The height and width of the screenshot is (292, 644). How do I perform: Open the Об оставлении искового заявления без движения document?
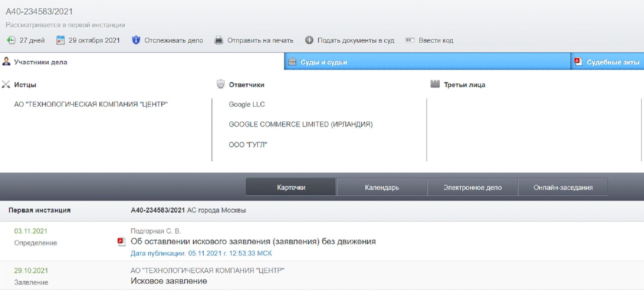coord(253,242)
